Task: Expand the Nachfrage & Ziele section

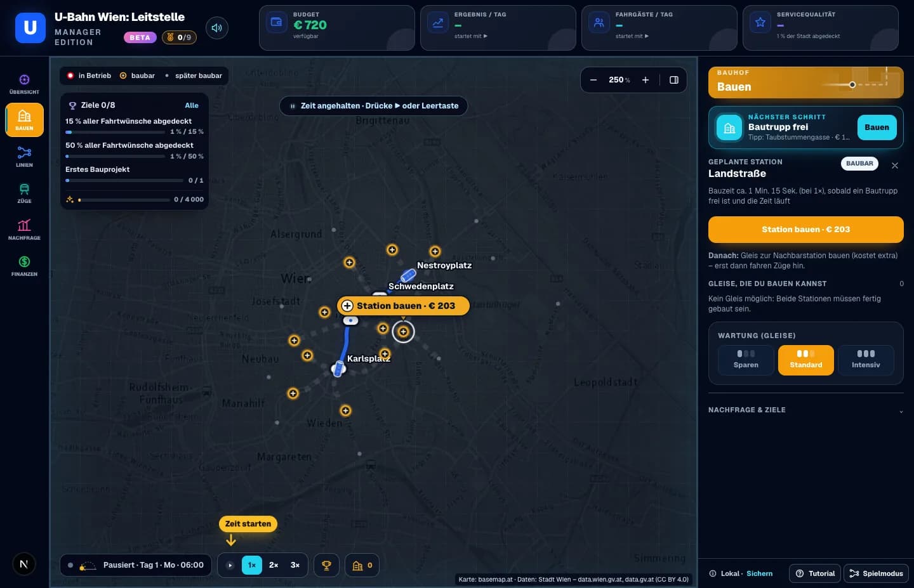Action: [x=806, y=410]
